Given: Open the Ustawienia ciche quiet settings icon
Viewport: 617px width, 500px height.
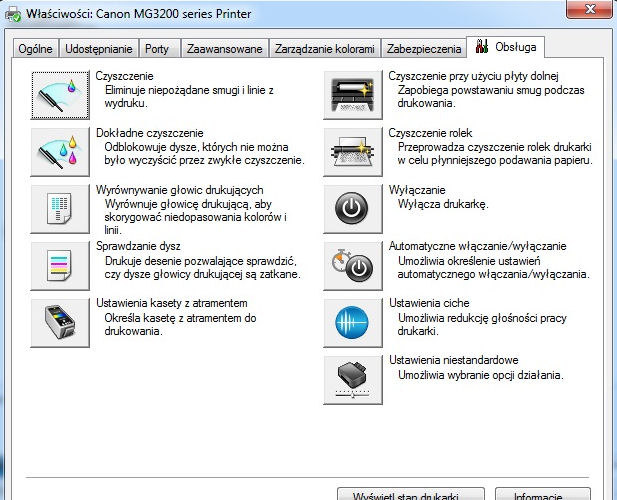Looking at the screenshot, I should (x=353, y=323).
